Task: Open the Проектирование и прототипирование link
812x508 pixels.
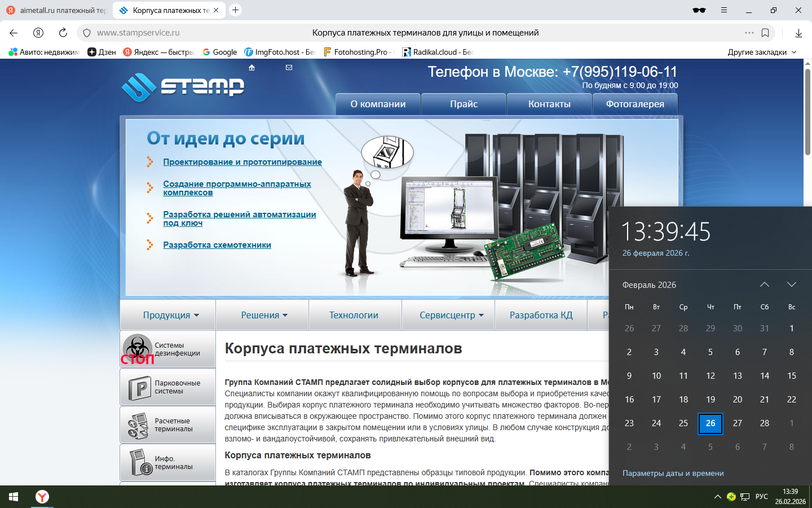Action: (x=242, y=162)
